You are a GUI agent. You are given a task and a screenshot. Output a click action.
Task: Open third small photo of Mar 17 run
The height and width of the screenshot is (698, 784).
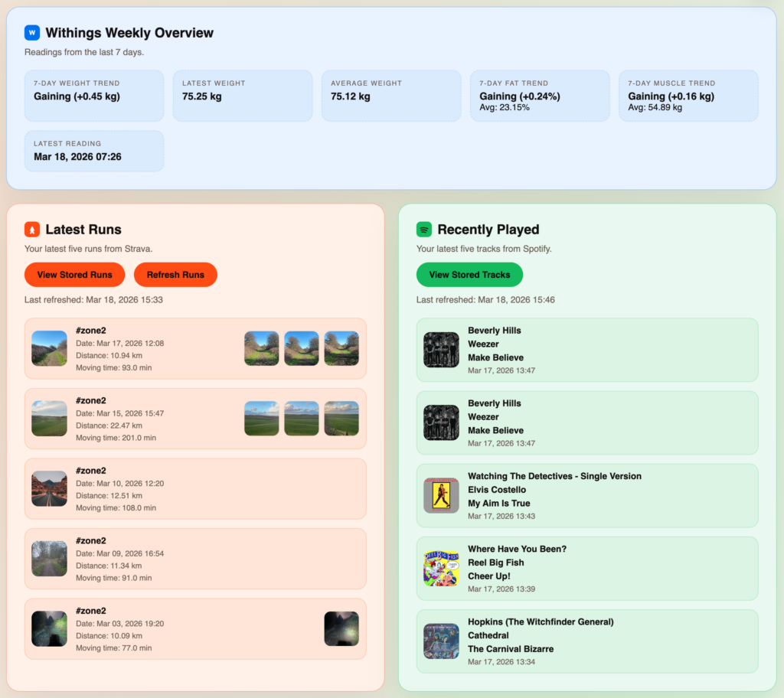[341, 348]
